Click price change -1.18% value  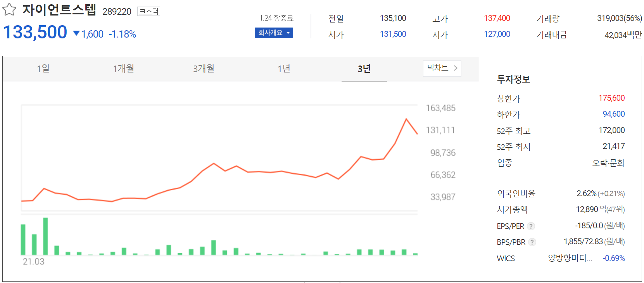[123, 35]
